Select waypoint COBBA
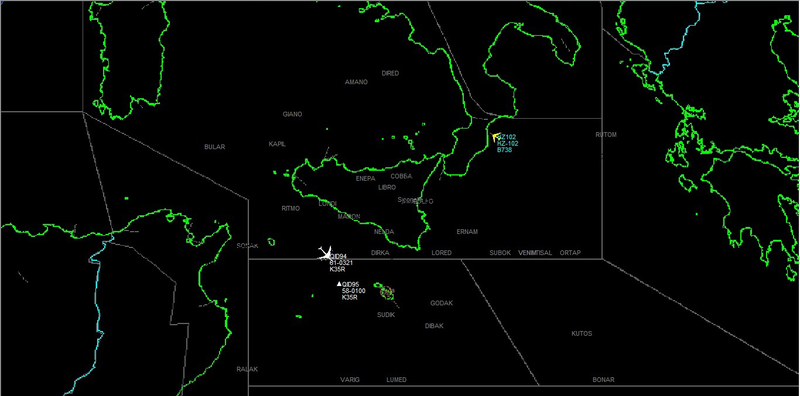This screenshot has width=800, height=396. coord(401,176)
